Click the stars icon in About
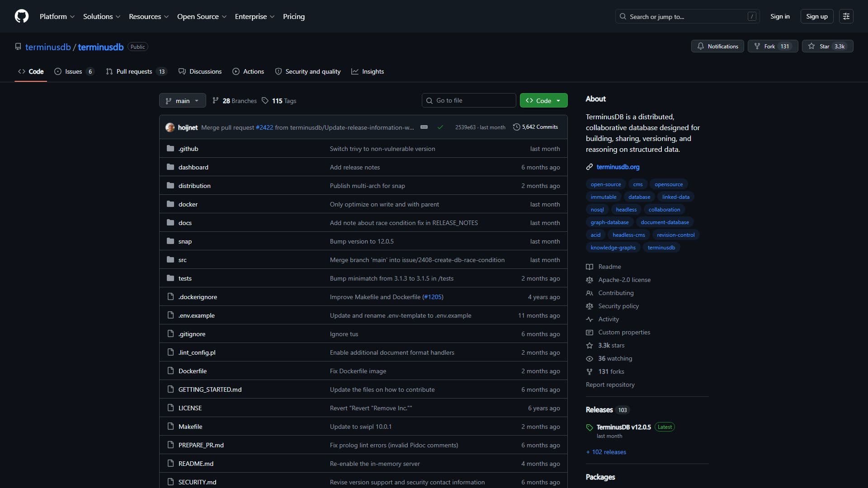Viewport: 868px width, 488px height. click(590, 346)
